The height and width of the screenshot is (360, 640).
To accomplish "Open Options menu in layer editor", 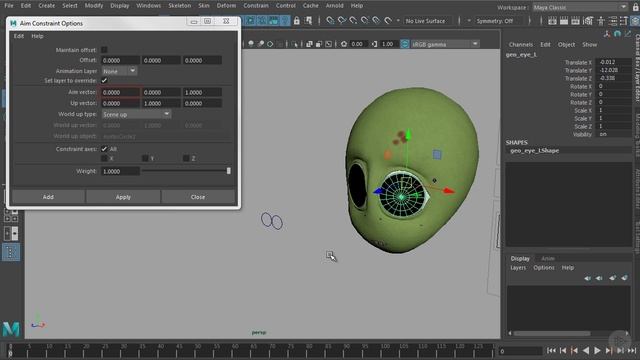I will pyautogui.click(x=544, y=268).
